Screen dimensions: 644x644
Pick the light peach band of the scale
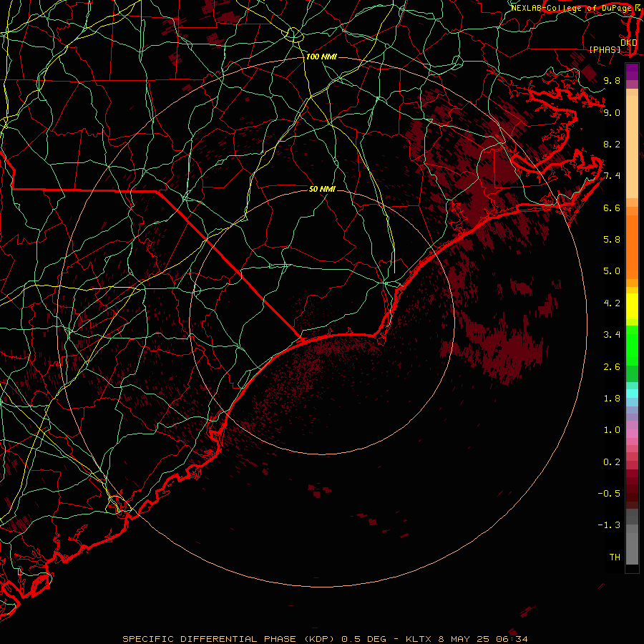[632, 147]
